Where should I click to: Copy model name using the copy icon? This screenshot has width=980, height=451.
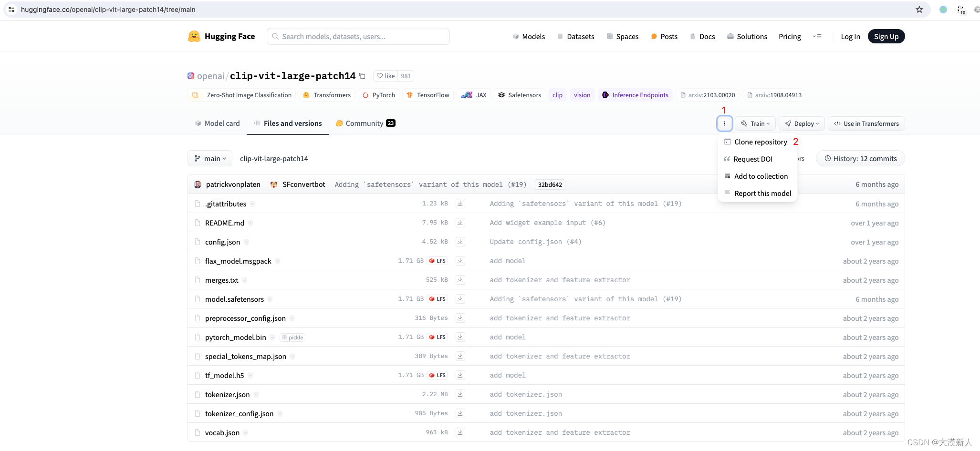(362, 76)
